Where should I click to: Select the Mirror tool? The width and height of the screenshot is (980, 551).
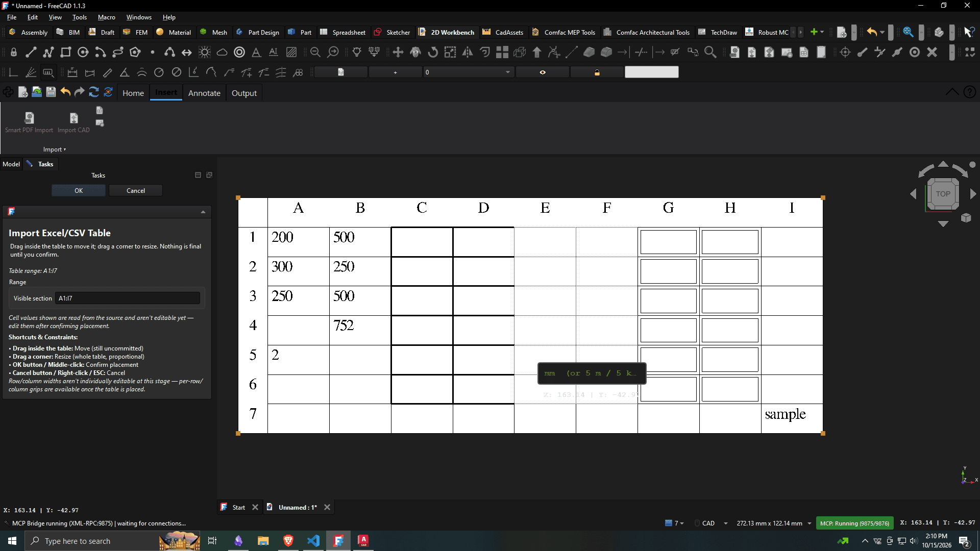468,52
